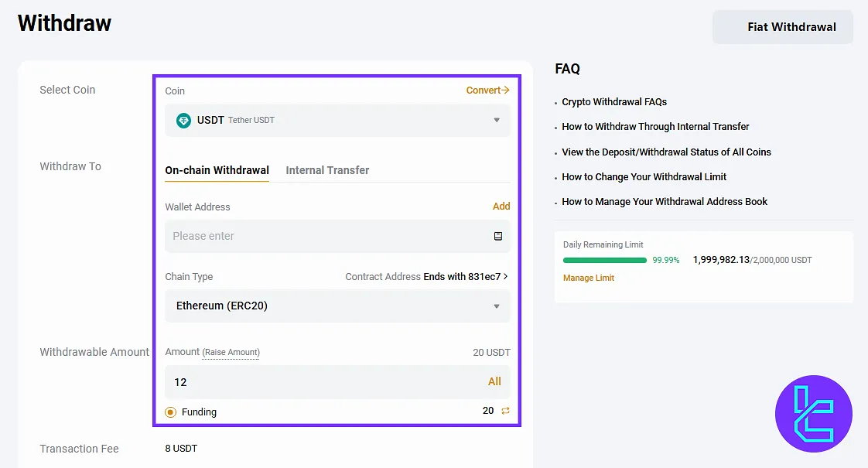Open the Manage Limit link

pos(589,278)
